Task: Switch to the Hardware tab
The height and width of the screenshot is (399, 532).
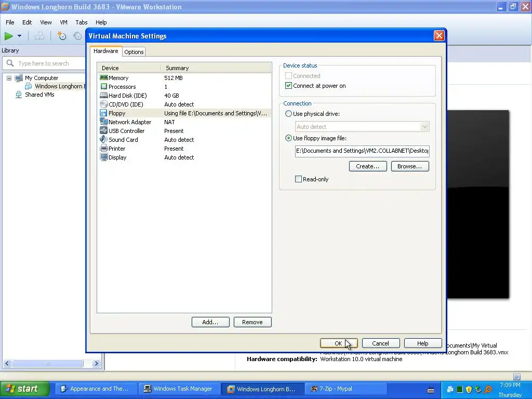Action: (x=106, y=51)
